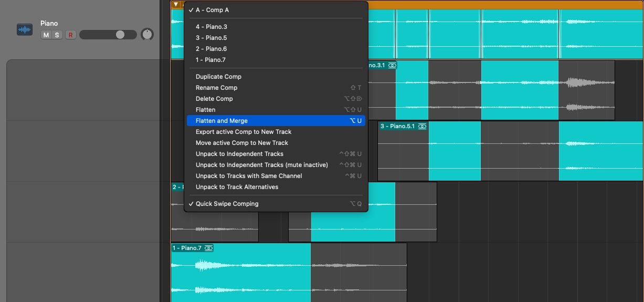Solo the Piano track with S button
644x302 pixels.
pyautogui.click(x=57, y=35)
